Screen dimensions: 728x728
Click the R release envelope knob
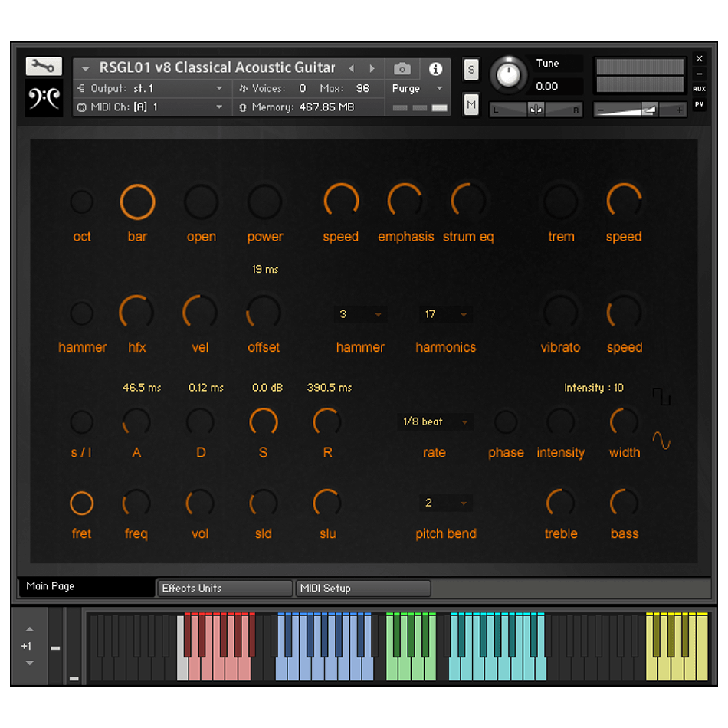pos(327,422)
